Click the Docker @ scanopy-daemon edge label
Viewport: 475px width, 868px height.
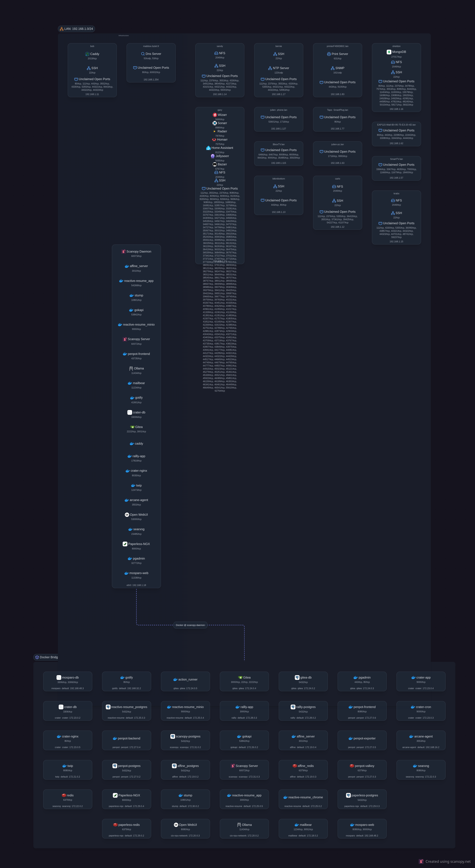point(190,625)
